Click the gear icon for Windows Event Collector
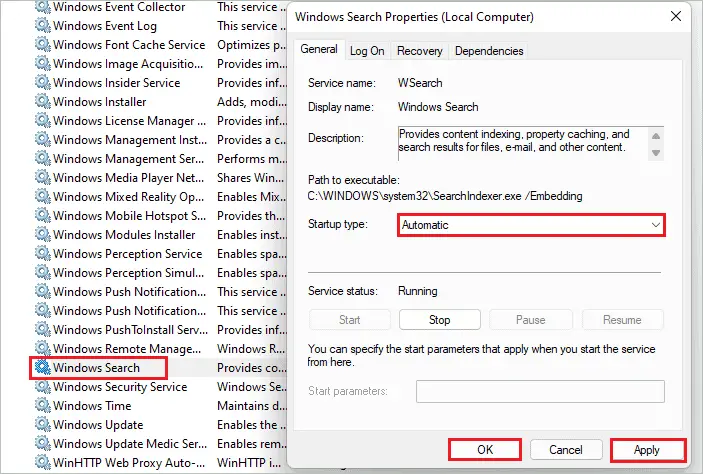Screen dimensions: 703x474 tap(43, 7)
